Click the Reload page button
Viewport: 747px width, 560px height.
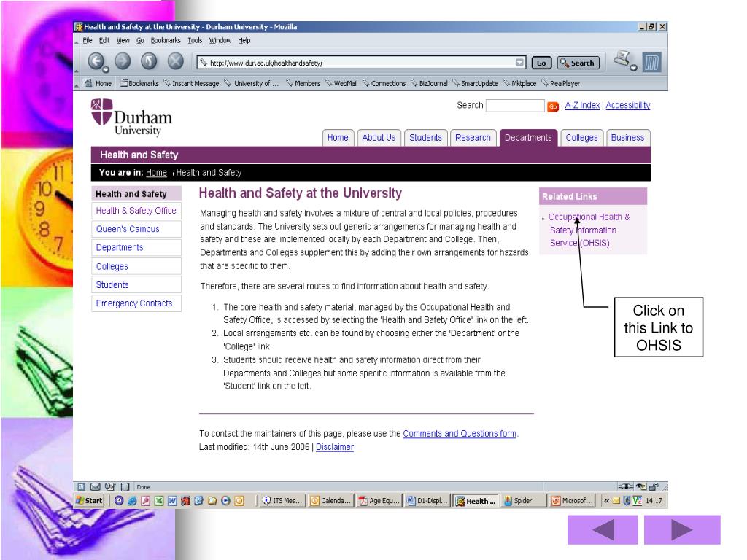pyautogui.click(x=149, y=61)
